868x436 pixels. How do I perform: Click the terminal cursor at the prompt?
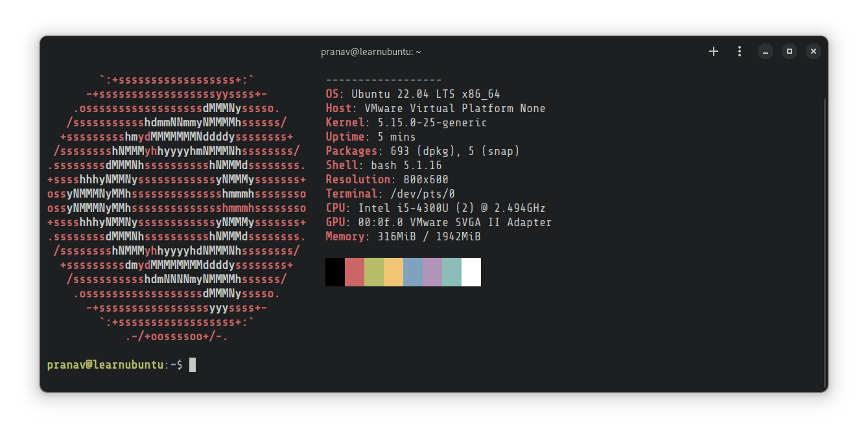[193, 365]
